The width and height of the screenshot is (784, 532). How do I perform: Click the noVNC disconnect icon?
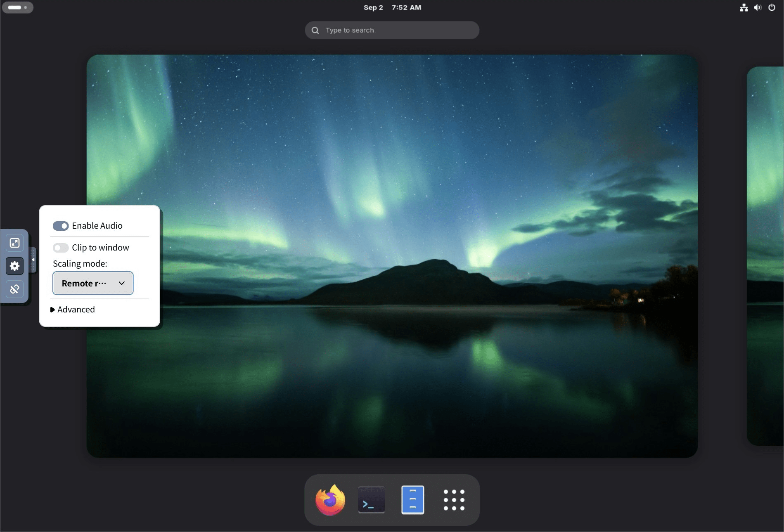coord(14,289)
